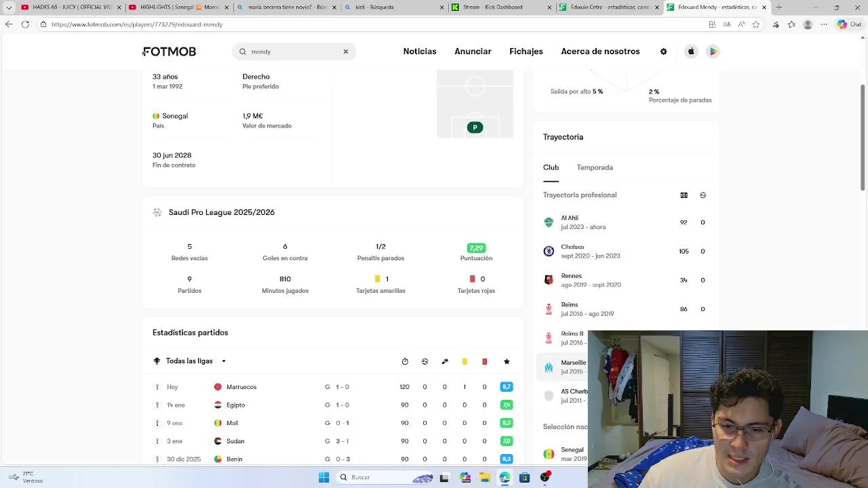The width and height of the screenshot is (868, 488).
Task: Click the FotMob logo
Action: tap(170, 52)
